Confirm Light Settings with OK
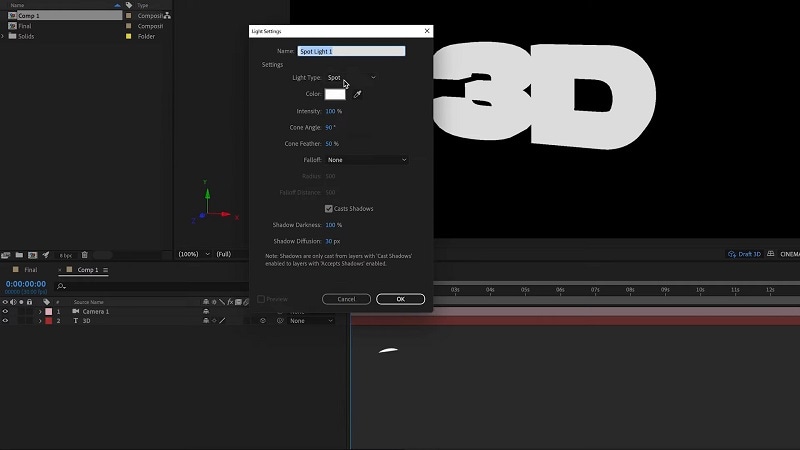The image size is (800, 450). (401, 299)
